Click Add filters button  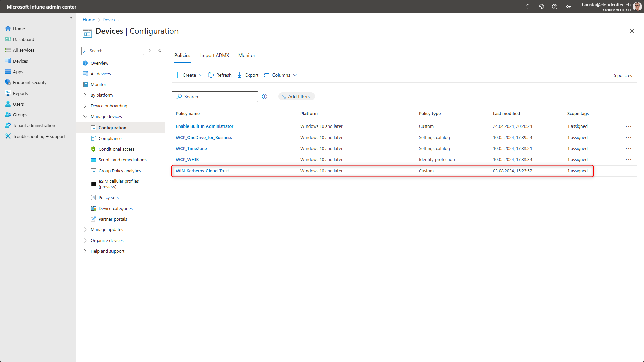click(296, 97)
